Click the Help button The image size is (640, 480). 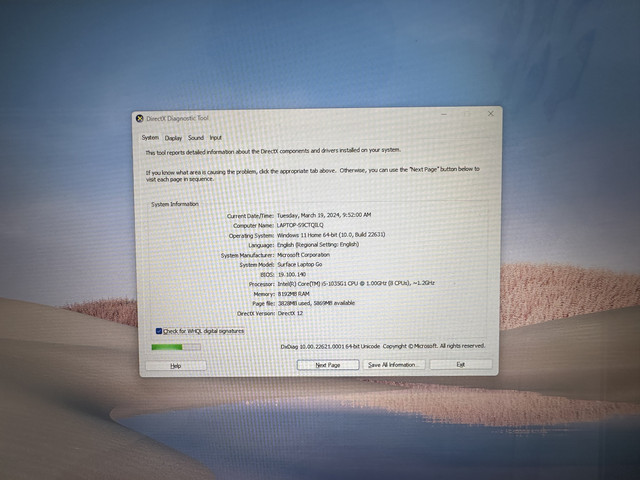point(176,366)
